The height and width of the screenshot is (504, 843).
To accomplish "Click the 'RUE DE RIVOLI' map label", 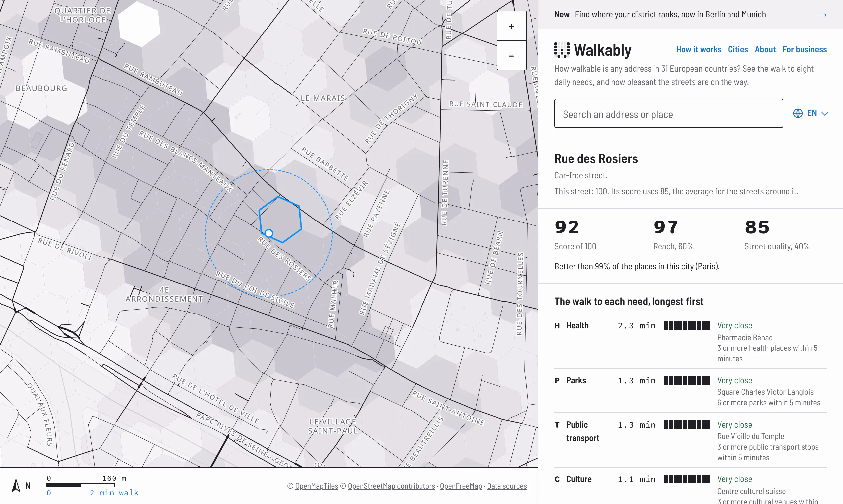I will tap(65, 249).
